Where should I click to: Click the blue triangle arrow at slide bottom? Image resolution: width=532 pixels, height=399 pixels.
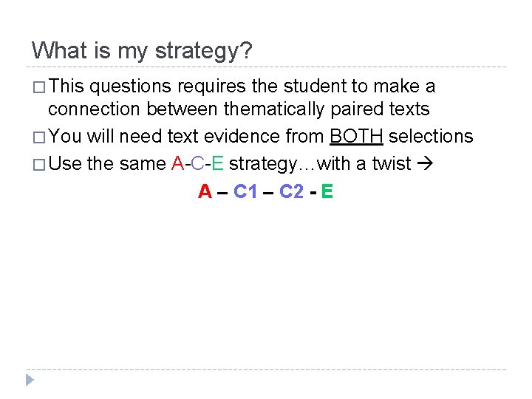point(30,381)
